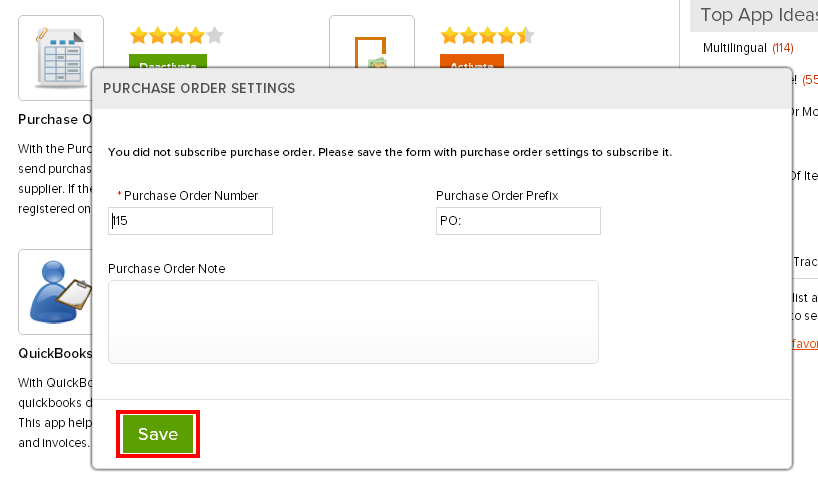Follow the orange underlined favor link
Screen dimensions: 818x482
804,344
